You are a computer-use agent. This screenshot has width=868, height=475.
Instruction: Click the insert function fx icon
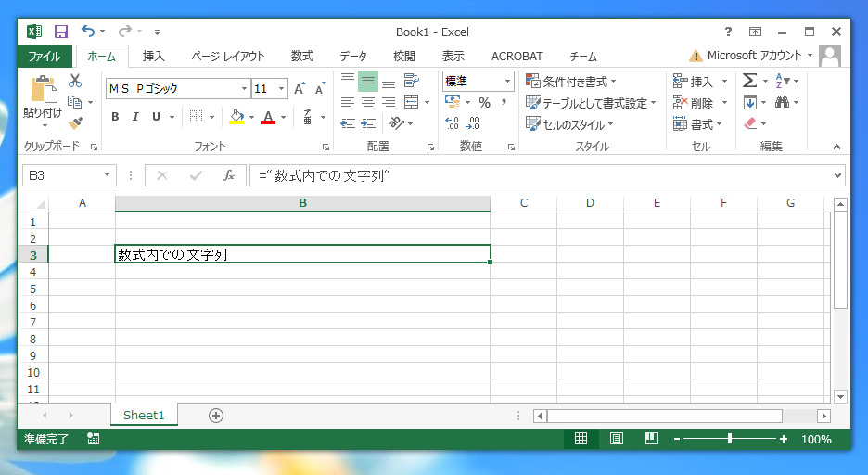[228, 175]
